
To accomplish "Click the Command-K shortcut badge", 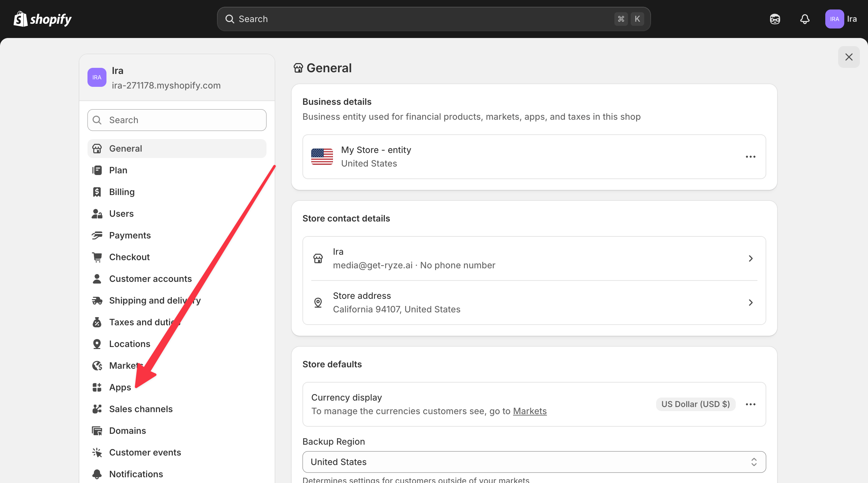I will pos(629,19).
